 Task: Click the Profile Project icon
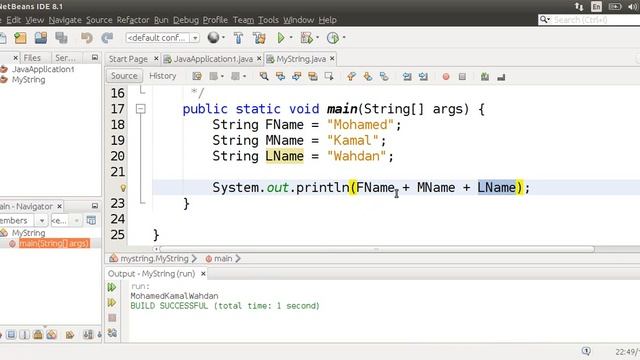(x=333, y=38)
